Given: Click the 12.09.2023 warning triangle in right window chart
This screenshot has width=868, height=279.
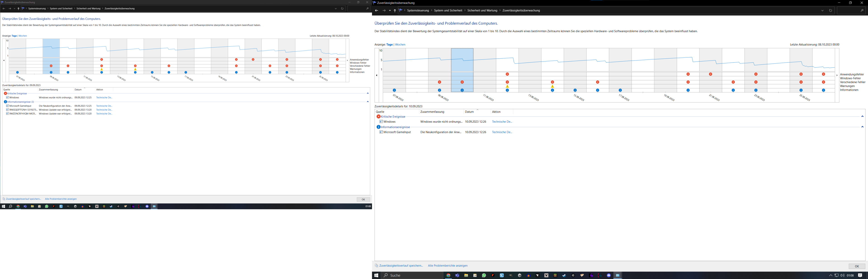Looking at the screenshot, I should (507, 87).
